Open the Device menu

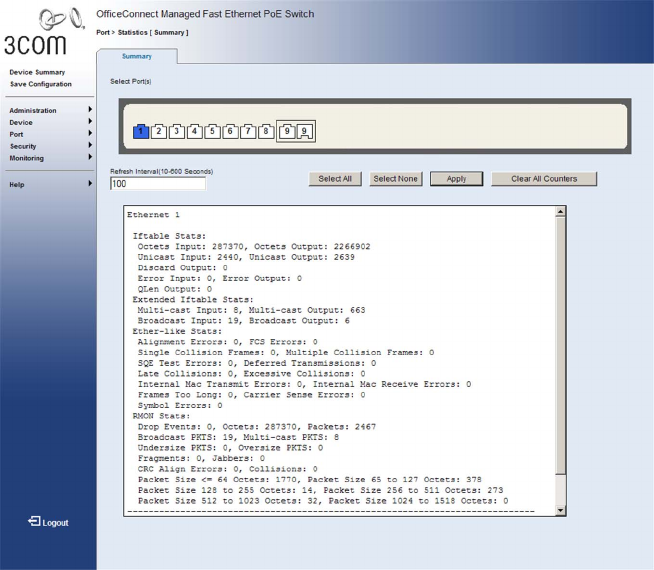coord(21,123)
